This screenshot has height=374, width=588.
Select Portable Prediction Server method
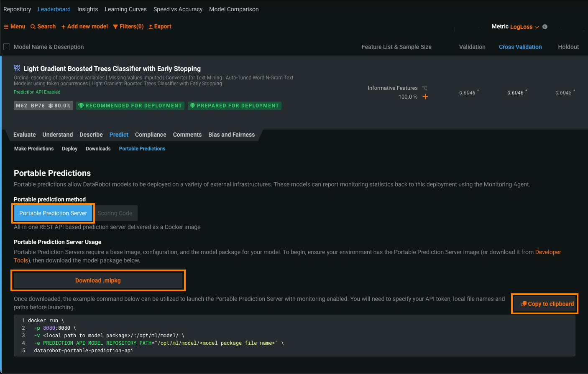click(53, 213)
